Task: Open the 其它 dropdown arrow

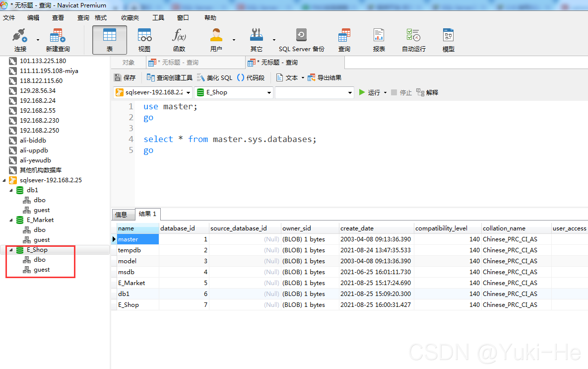Action: click(274, 40)
